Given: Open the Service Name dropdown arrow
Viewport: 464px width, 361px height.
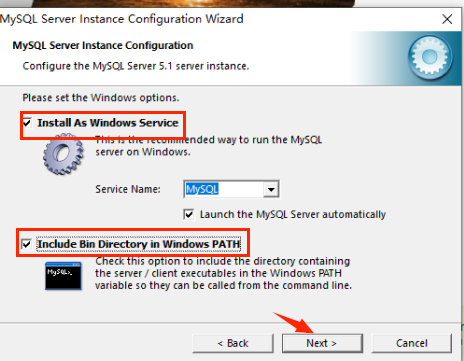Looking at the screenshot, I should point(271,189).
